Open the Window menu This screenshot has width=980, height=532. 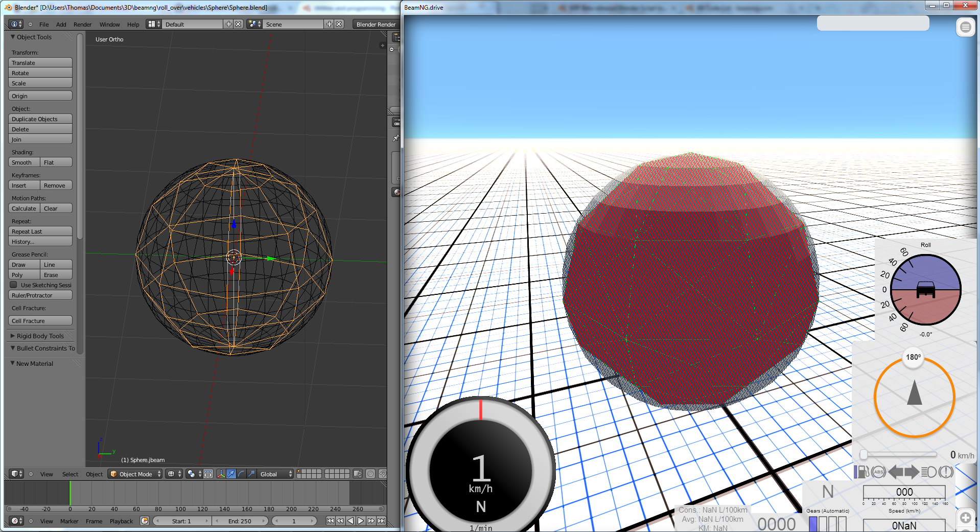pos(109,24)
